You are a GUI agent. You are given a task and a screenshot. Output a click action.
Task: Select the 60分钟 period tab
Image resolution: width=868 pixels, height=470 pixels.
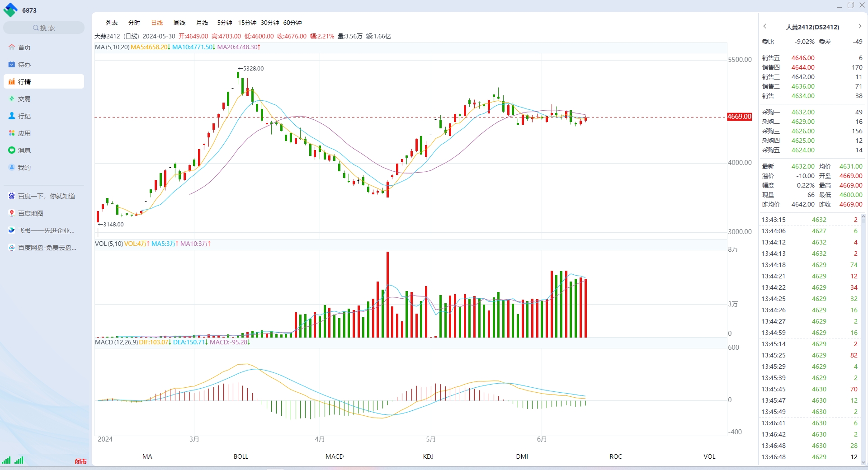[292, 23]
